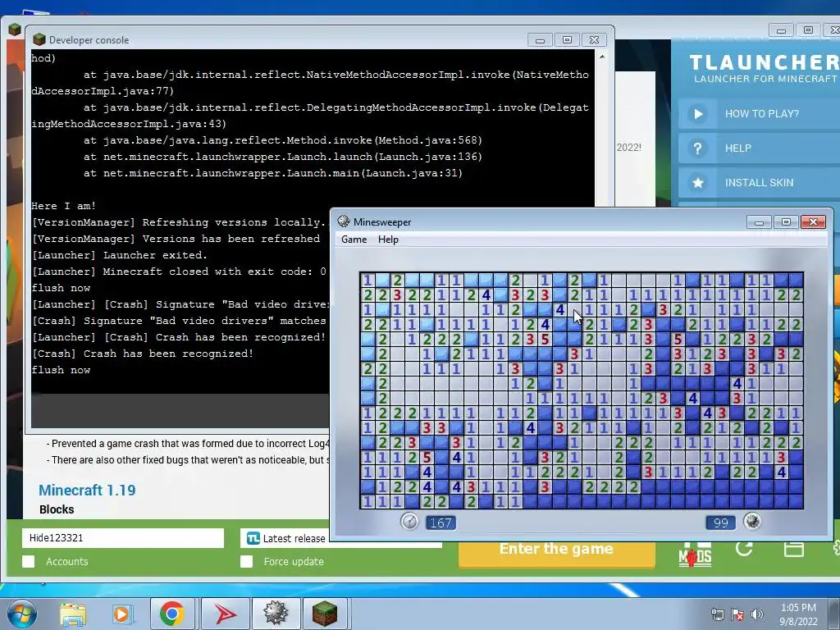Click the Minesweeper title bar icon

click(344, 221)
